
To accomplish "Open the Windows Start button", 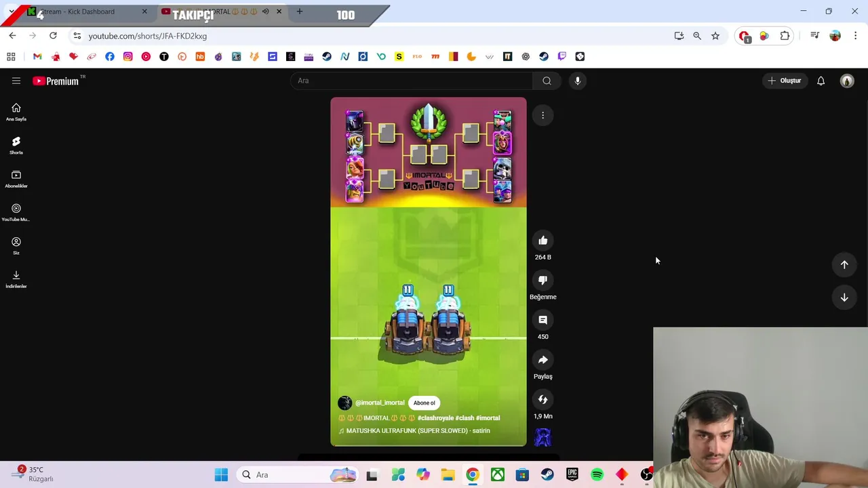I will tap(221, 474).
